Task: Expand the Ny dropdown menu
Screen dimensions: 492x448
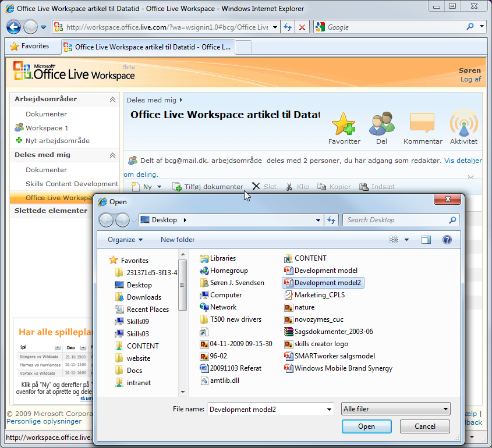Action: (159, 187)
